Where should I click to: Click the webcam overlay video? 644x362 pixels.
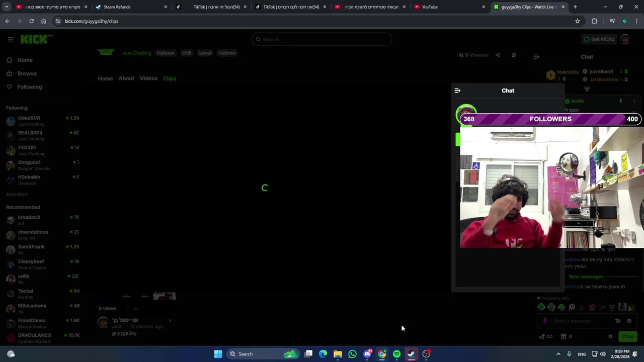pyautogui.click(x=552, y=187)
